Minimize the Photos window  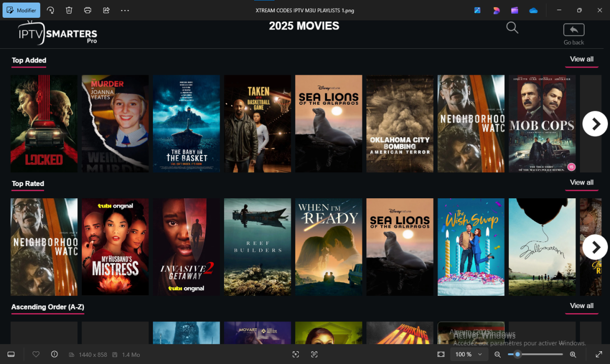coord(559,10)
